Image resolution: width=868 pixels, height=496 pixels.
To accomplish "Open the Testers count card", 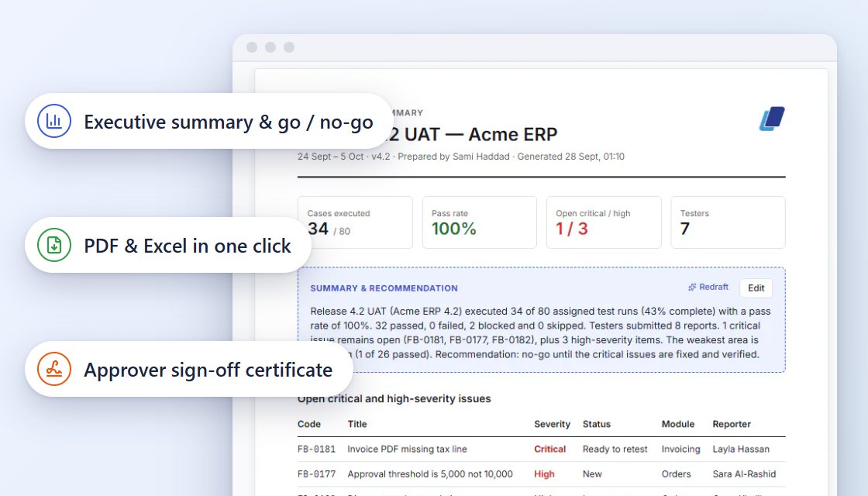I will 728,222.
